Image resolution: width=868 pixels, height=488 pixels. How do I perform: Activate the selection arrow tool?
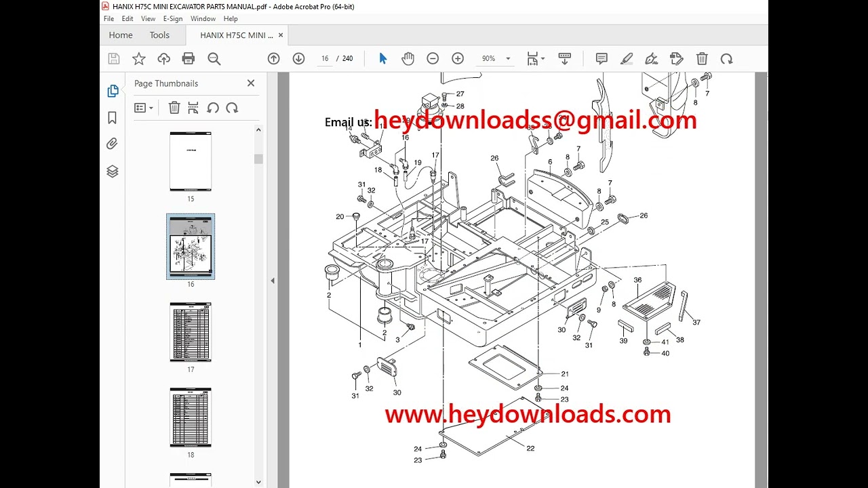[382, 59]
